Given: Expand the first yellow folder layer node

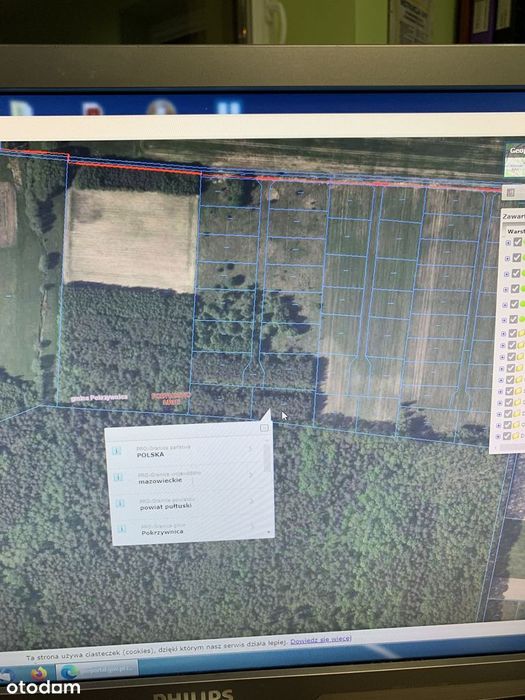Looking at the screenshot, I should click(504, 334).
